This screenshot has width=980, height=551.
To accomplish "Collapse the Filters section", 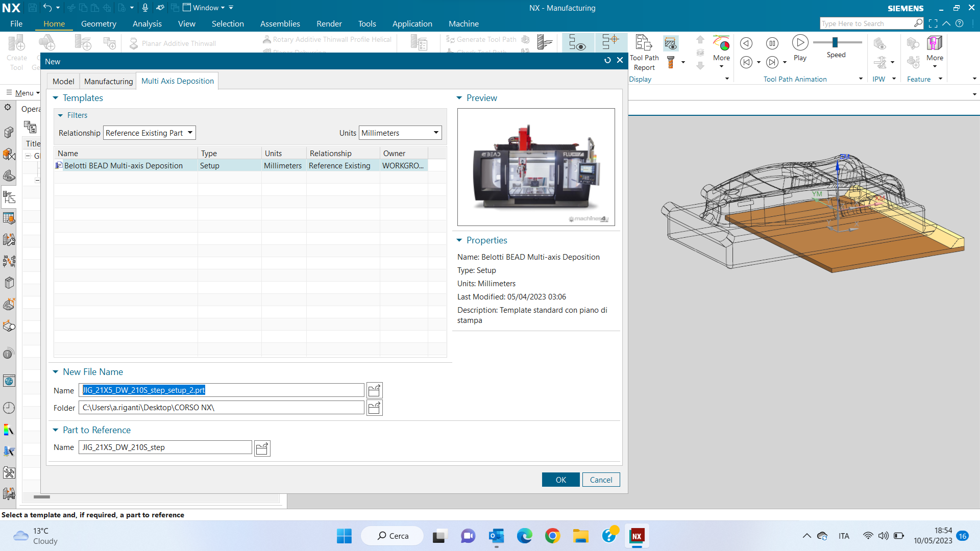I will (60, 115).
